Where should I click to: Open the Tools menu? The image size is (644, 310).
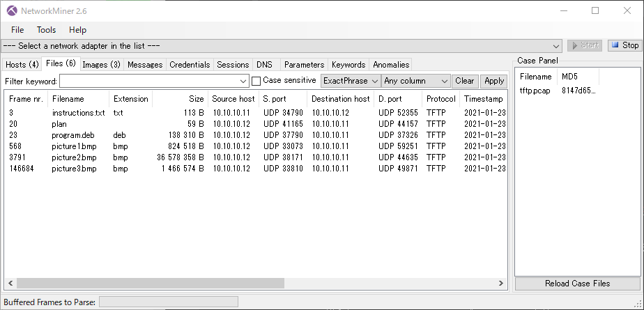tap(47, 30)
